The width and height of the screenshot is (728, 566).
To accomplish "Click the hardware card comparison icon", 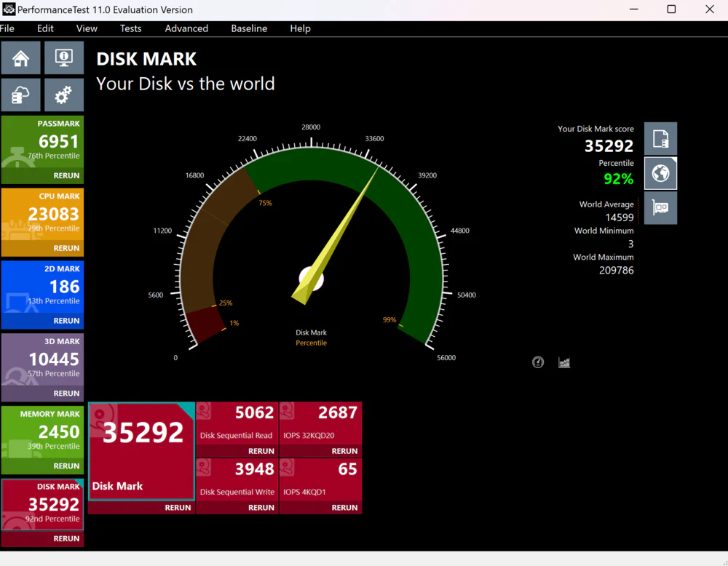I will pyautogui.click(x=660, y=208).
